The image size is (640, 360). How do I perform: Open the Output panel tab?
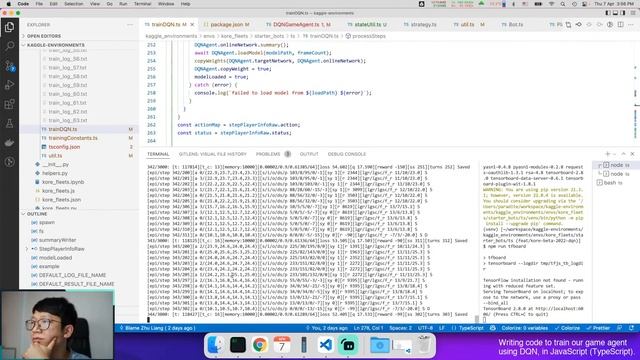[309, 154]
